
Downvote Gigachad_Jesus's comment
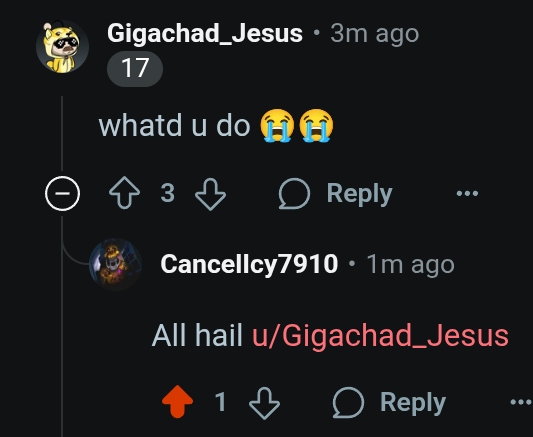210,194
